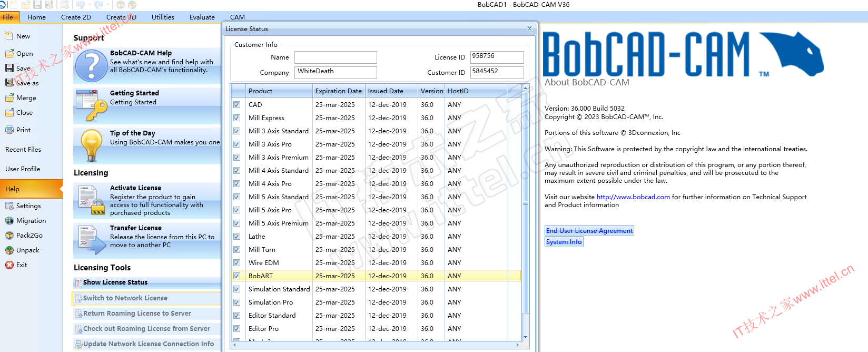This screenshot has width=868, height=352.
Task: Click the Merge icon in the File menu
Action: click(9, 97)
